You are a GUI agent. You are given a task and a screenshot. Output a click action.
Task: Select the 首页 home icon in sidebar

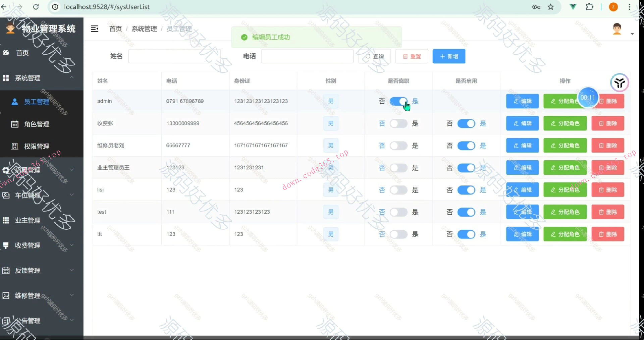(x=6, y=53)
